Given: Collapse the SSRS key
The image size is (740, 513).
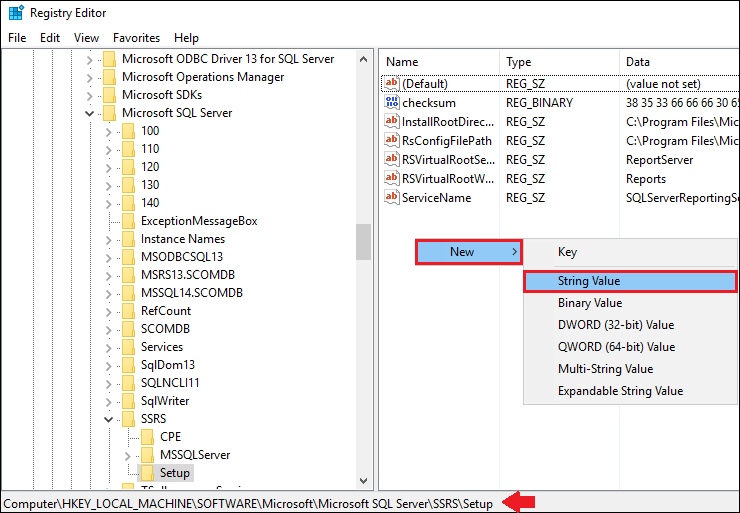Looking at the screenshot, I should (108, 419).
